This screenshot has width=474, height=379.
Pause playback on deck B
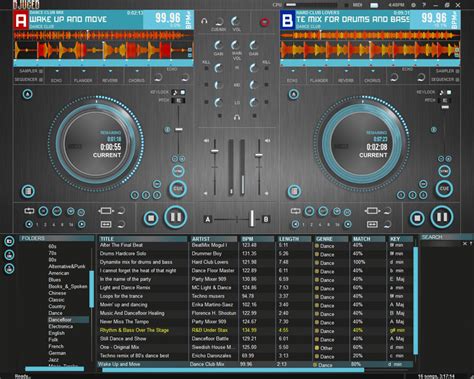pos(442,217)
